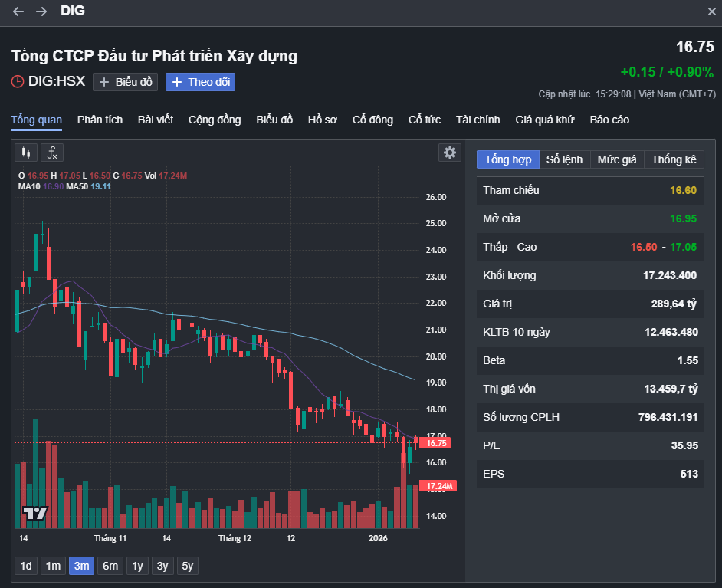Click the Biểu đồ add button

(125, 82)
